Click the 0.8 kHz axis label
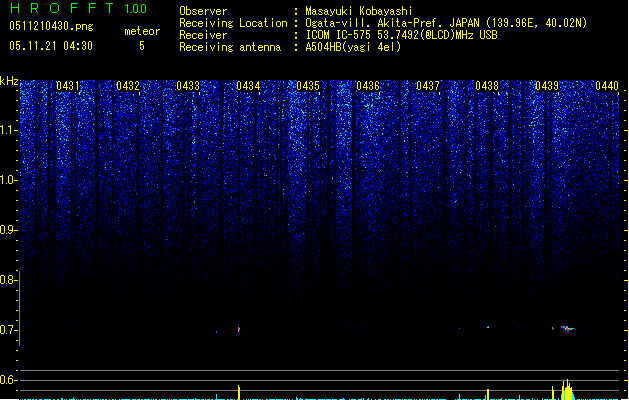Image resolution: width=629 pixels, height=400 pixels. pyautogui.click(x=8, y=280)
